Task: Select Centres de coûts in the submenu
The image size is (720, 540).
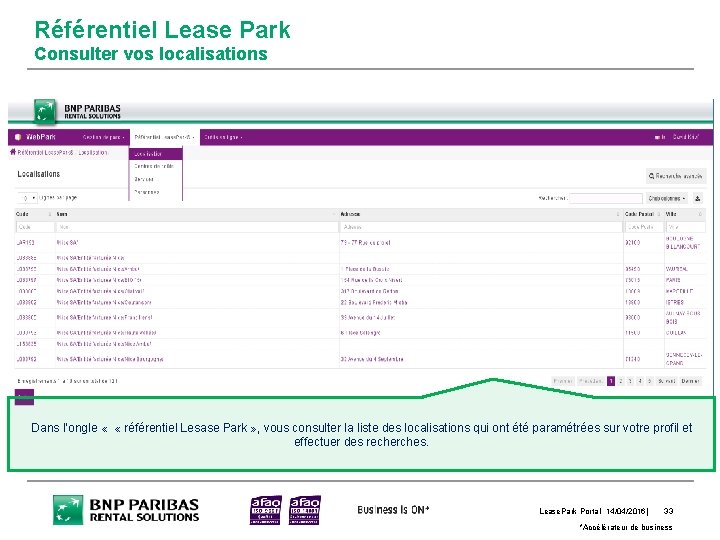Action: [156, 166]
